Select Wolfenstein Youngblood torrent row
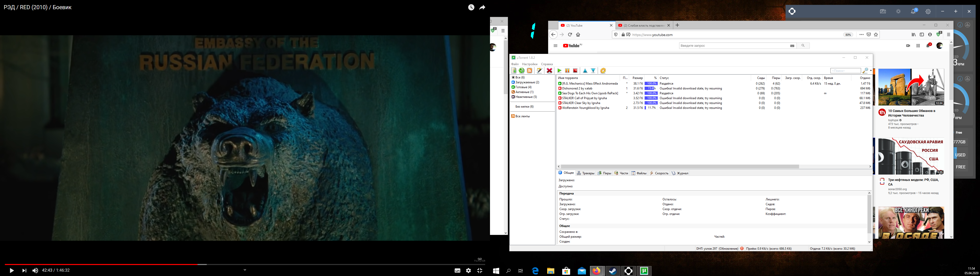This screenshot has width=980, height=276. pyautogui.click(x=714, y=108)
